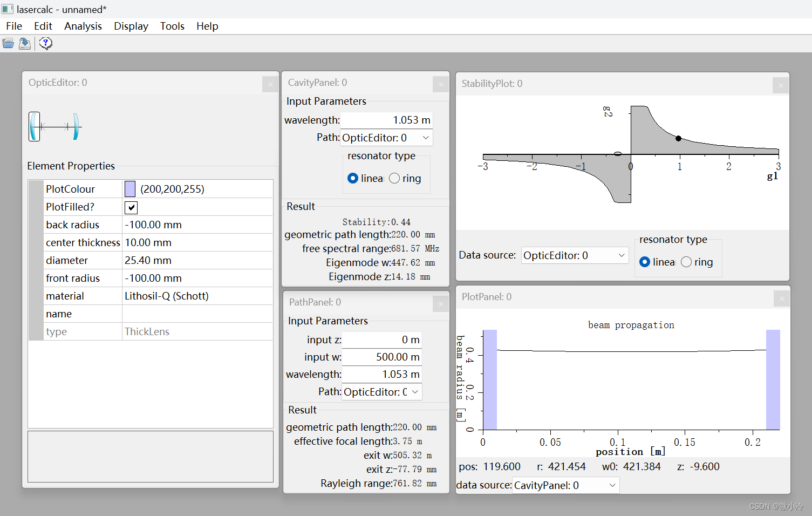Click lasercalc application icon in title bar
The height and width of the screenshot is (516, 812).
pyautogui.click(x=7, y=9)
